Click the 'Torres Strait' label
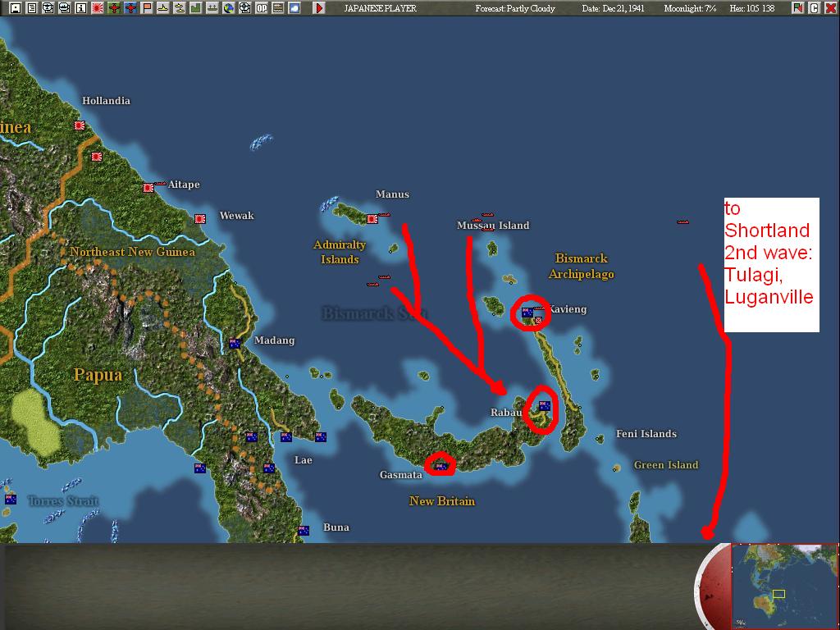840x630 pixels. pos(62,501)
